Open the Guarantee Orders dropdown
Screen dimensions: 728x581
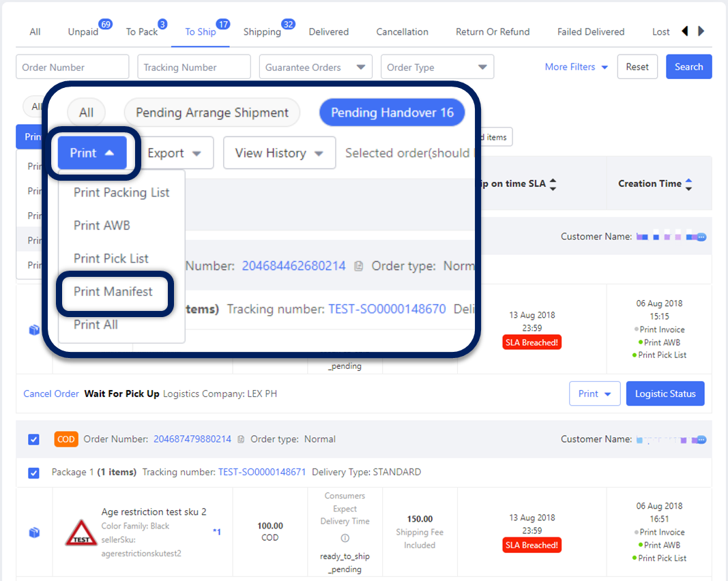point(316,67)
